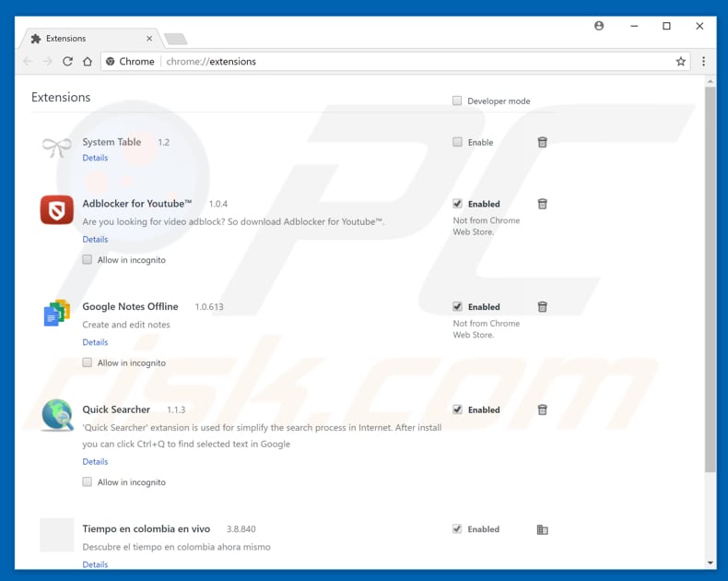The image size is (728, 581).
Task: Allow Quick Searcher in incognito
Action: (x=88, y=482)
